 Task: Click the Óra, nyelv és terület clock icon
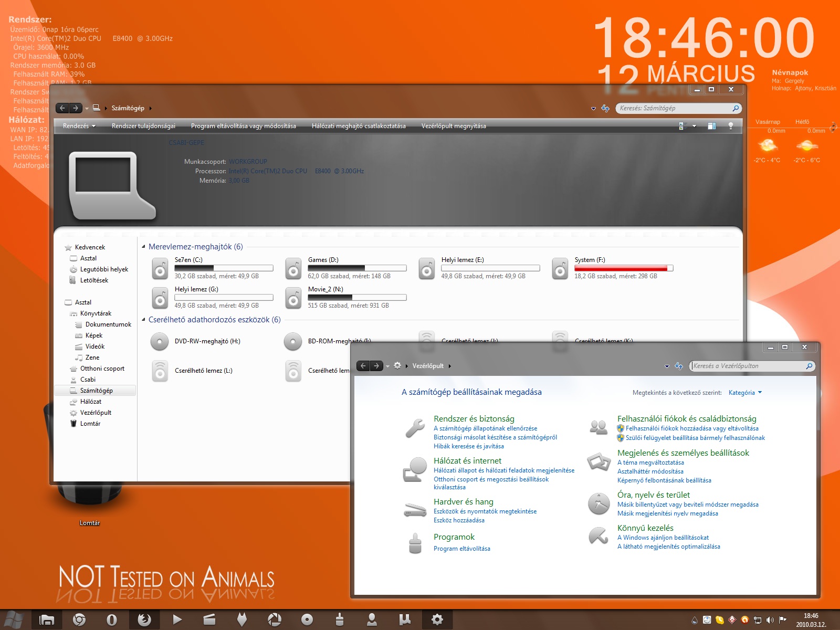click(x=598, y=504)
